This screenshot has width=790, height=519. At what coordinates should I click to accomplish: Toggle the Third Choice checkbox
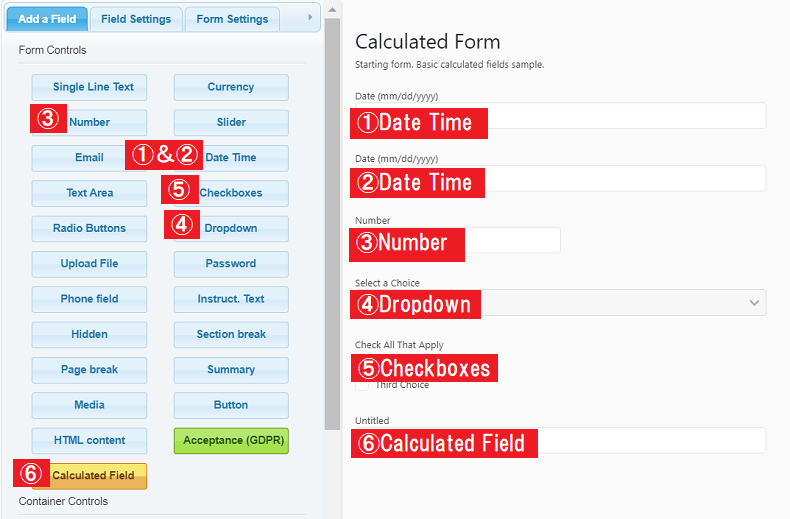(362, 385)
